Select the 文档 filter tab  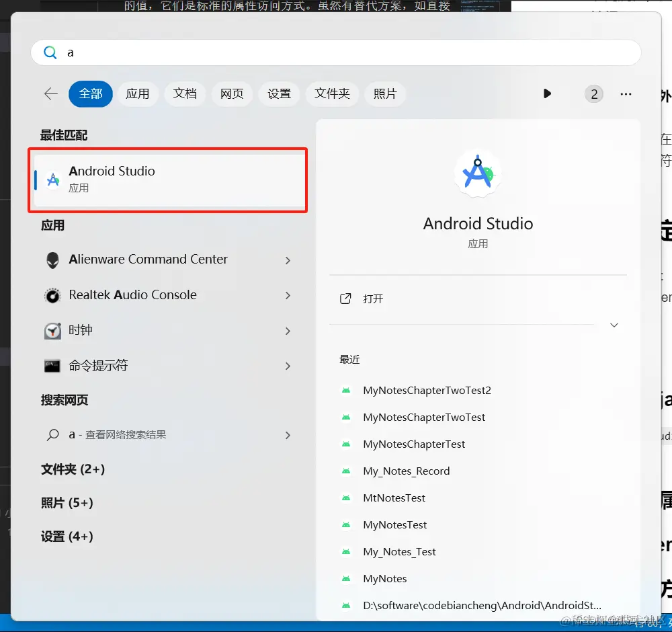(x=185, y=93)
